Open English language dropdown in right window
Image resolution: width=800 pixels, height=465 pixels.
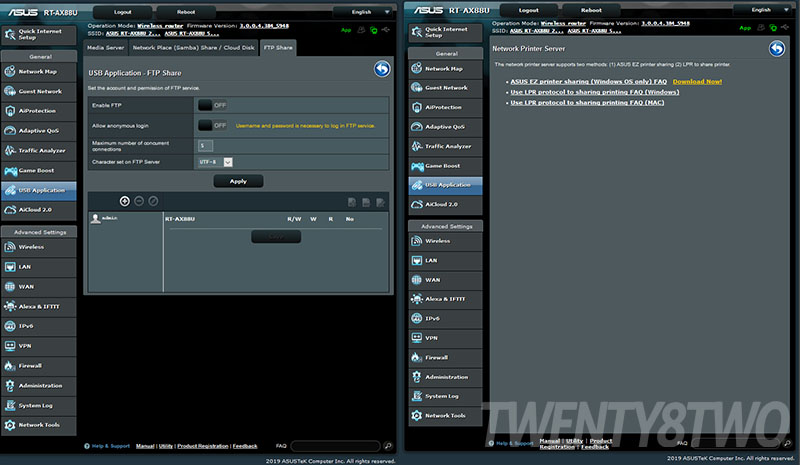[x=764, y=10]
